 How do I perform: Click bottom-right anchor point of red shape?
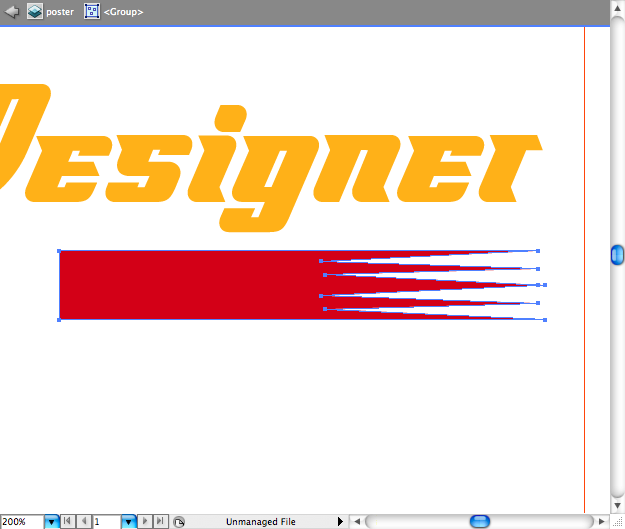[x=545, y=320]
